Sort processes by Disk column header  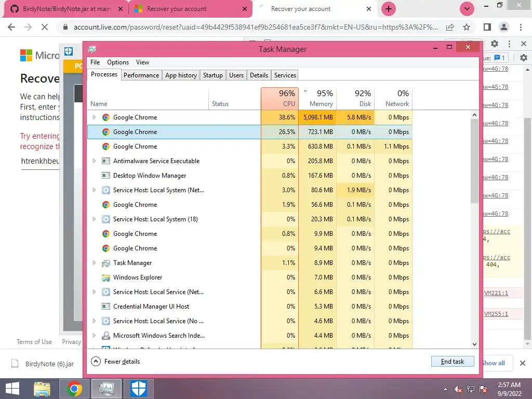click(355, 98)
